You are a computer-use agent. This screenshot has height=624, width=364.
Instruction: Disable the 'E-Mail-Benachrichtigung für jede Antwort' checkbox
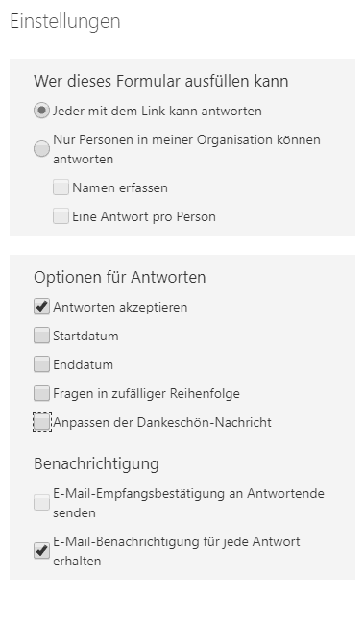[x=41, y=551]
